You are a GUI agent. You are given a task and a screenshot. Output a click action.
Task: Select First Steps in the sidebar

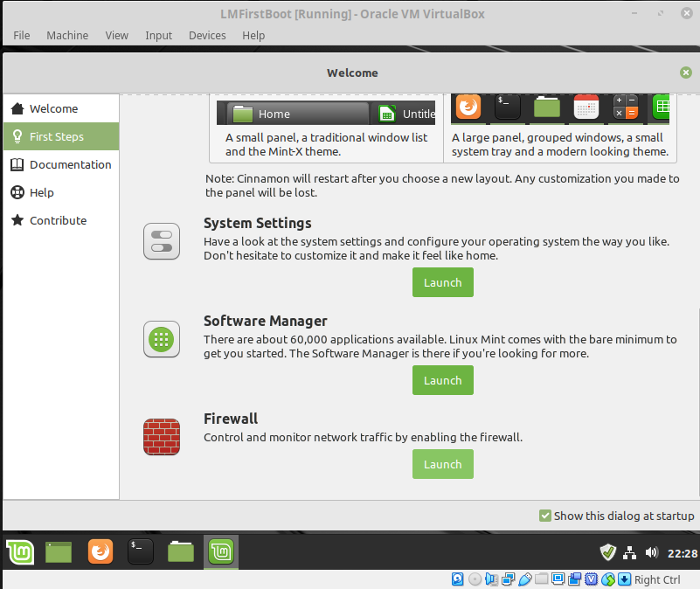[61, 136]
